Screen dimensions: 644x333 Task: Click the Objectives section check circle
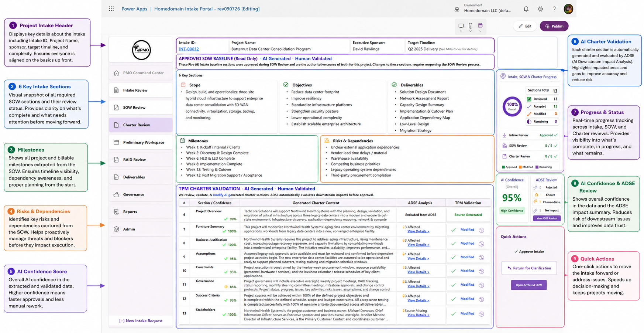pyautogui.click(x=286, y=85)
